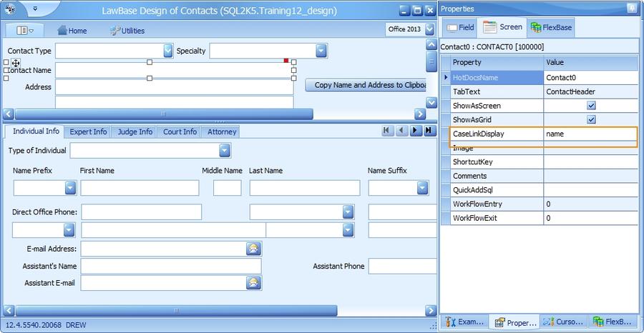
Task: Expand the Name Suffix dropdown
Action: click(423, 188)
